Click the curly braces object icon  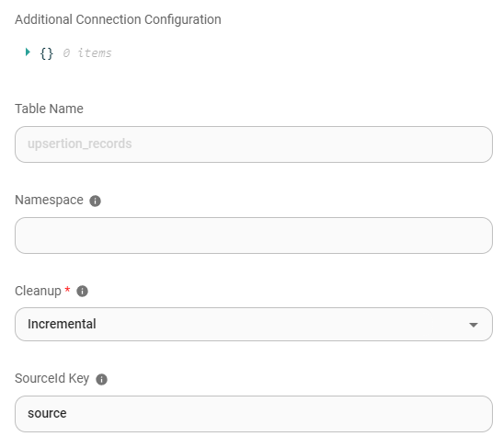click(47, 53)
